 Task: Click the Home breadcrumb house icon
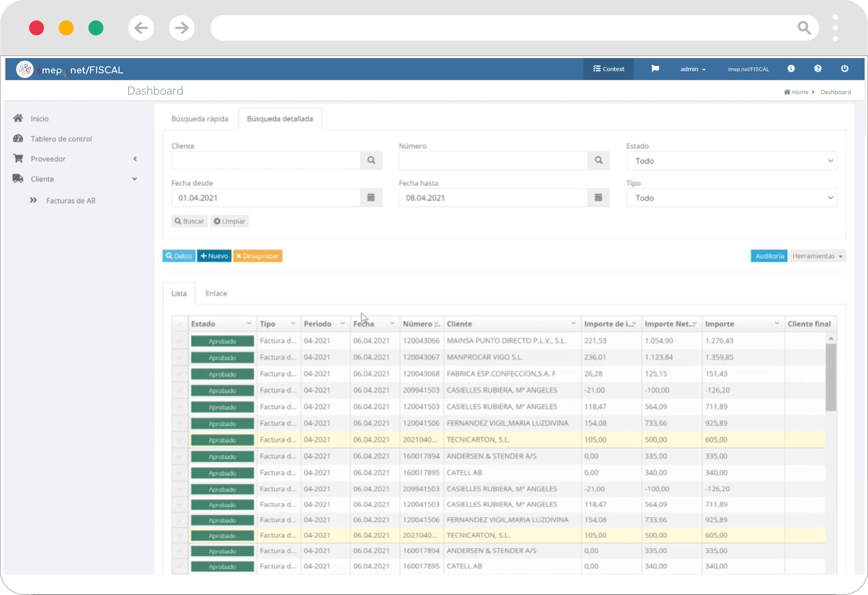coord(787,92)
